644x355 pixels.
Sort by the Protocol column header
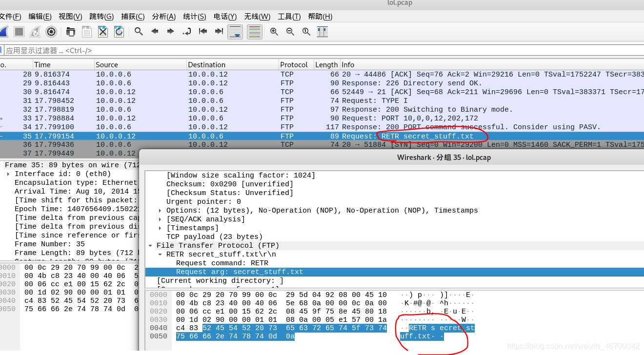click(296, 64)
